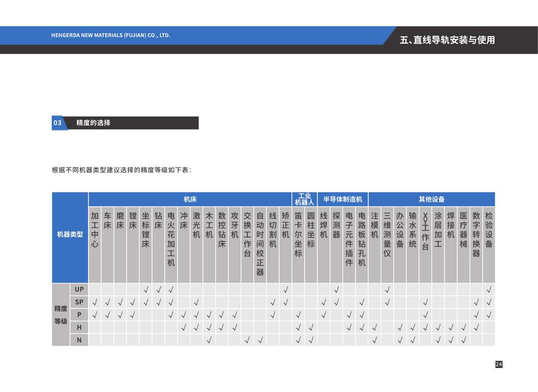Select the 工业机器人 group header
Image resolution: width=538 pixels, height=392 pixels.
[305, 199]
